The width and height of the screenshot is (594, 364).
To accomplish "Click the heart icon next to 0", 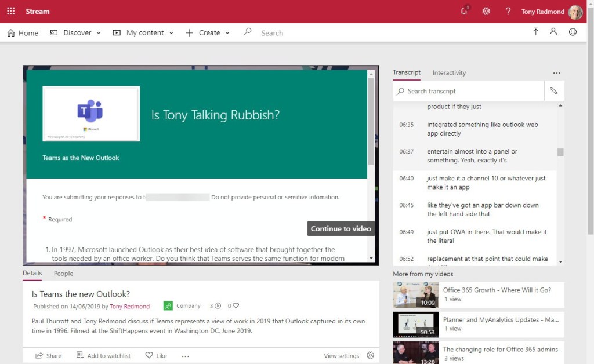I will pos(236,305).
